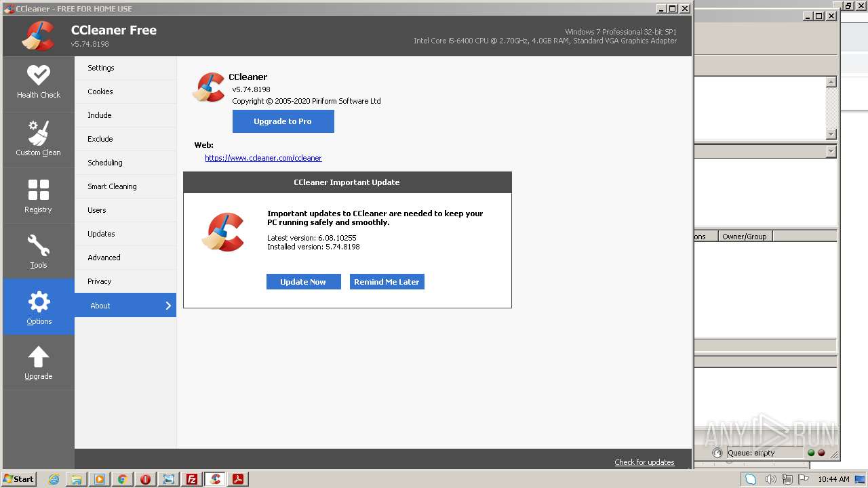Click the red activity LED in FileZilla
The height and width of the screenshot is (488, 868).
pyautogui.click(x=821, y=453)
